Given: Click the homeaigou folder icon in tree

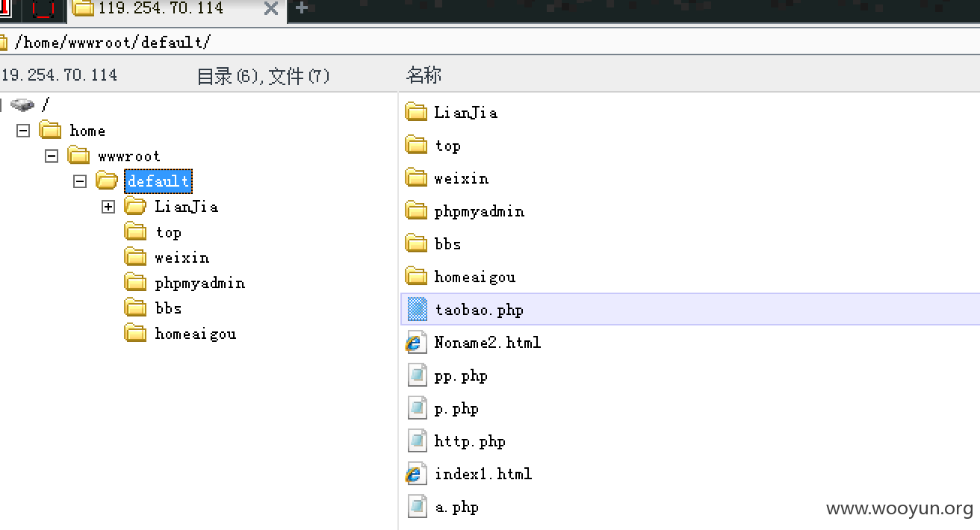Looking at the screenshot, I should point(135,334).
